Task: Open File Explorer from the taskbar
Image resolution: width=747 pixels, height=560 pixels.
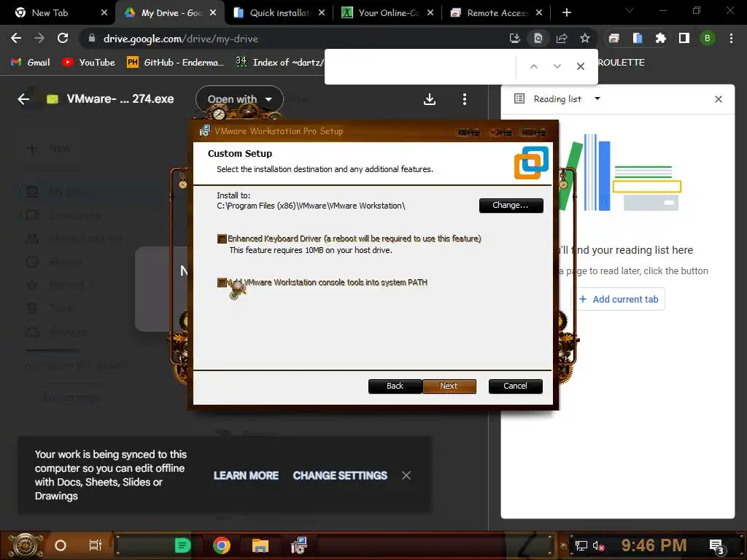Action: point(260,545)
